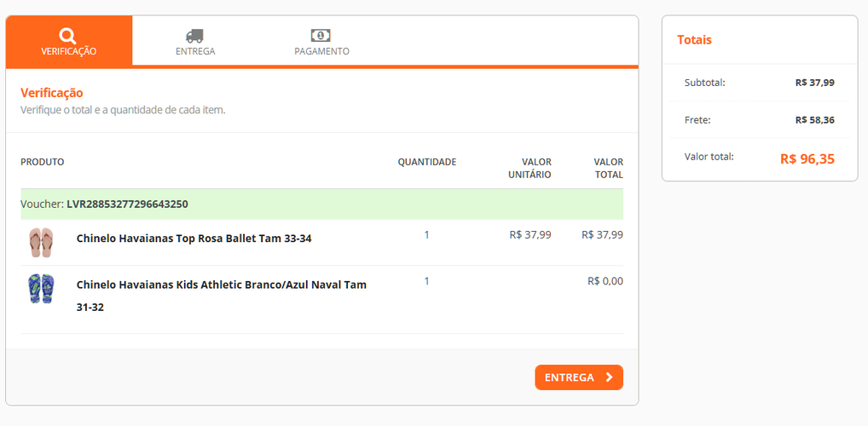Click the R$ 0,00 total of Kids Athletic
Image resolution: width=868 pixels, height=426 pixels.
[605, 281]
